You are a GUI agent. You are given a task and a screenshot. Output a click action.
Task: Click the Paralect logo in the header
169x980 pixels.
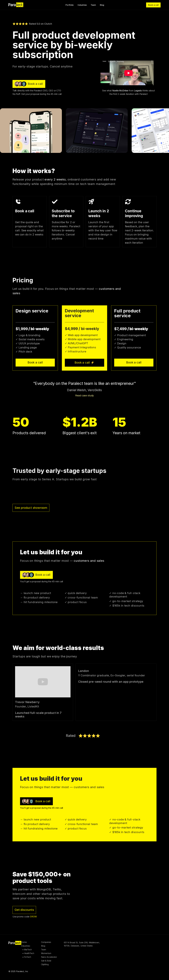[x=16, y=5]
